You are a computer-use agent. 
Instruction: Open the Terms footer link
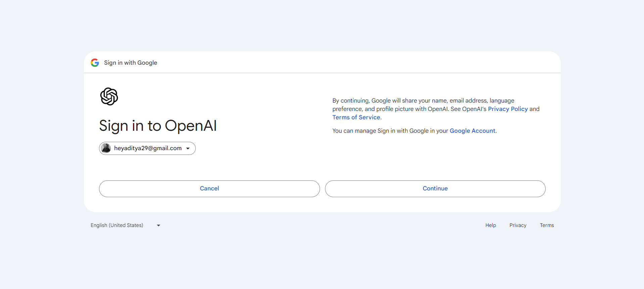click(x=547, y=225)
